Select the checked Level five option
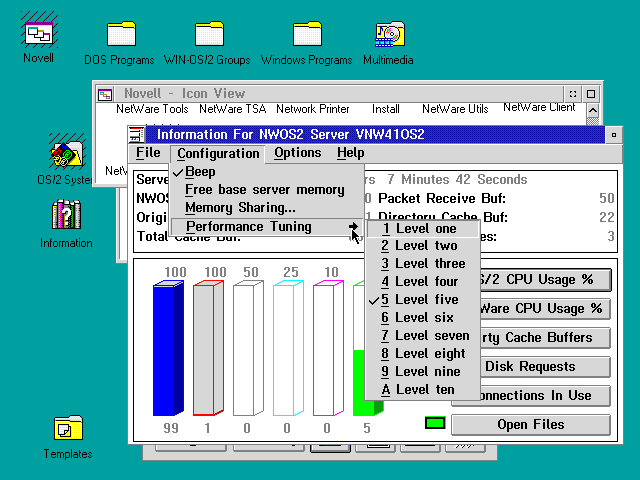The height and width of the screenshot is (480, 640). [422, 300]
